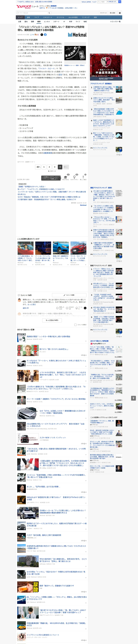This screenshot has width=138, height=644.
Task: Click the Yahoo! JAPAN News logo
Action: (27, 7)
